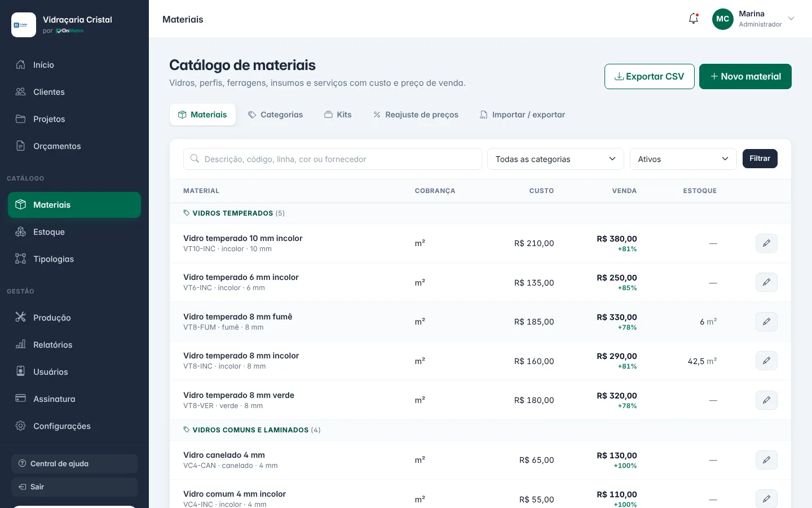Open Clientes in sidebar
Image resolution: width=812 pixels, height=508 pixels.
pyautogui.click(x=74, y=92)
